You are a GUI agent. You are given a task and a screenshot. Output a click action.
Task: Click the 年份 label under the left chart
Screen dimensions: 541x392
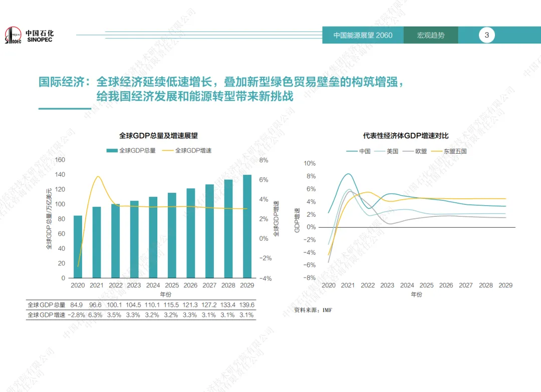click(166, 295)
